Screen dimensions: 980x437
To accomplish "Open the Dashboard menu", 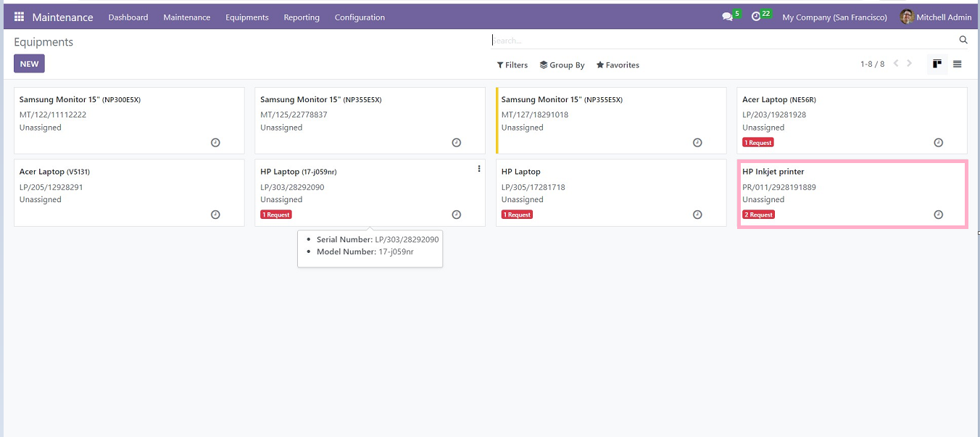I will coord(128,17).
